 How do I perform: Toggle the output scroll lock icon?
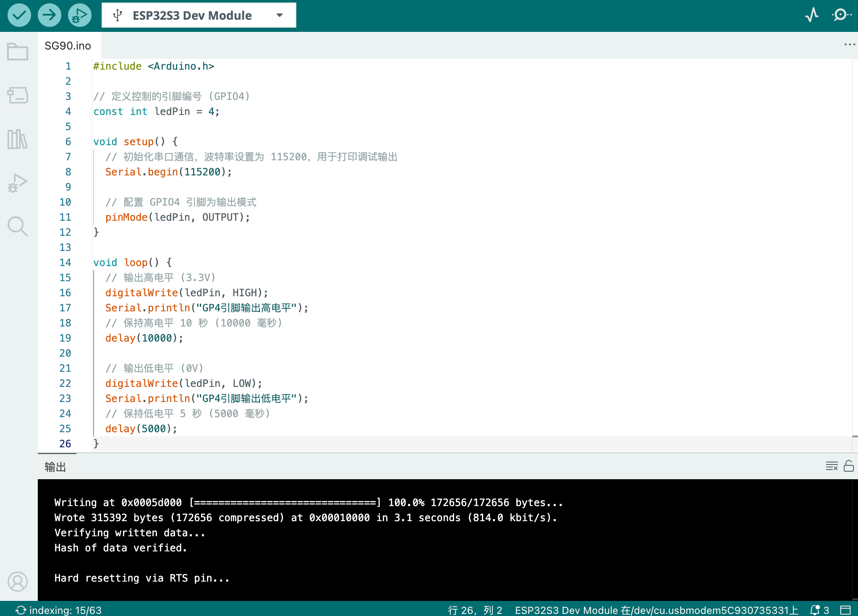pyautogui.click(x=848, y=466)
